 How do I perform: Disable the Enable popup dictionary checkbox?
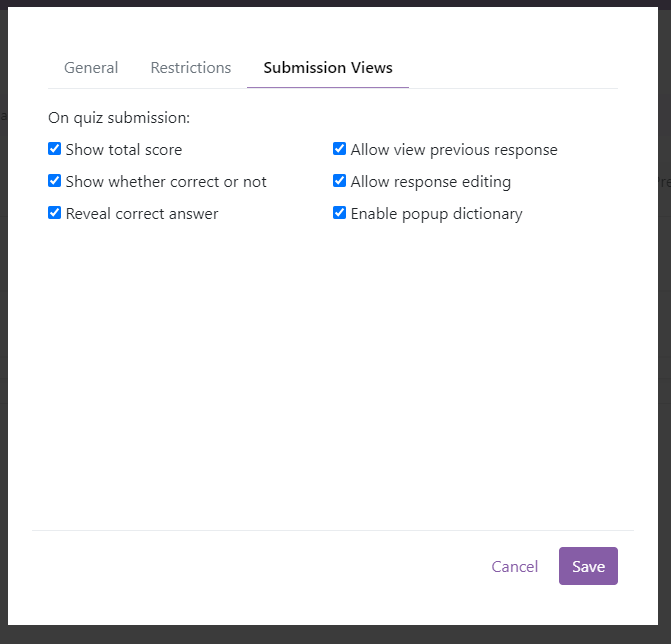[x=339, y=213]
